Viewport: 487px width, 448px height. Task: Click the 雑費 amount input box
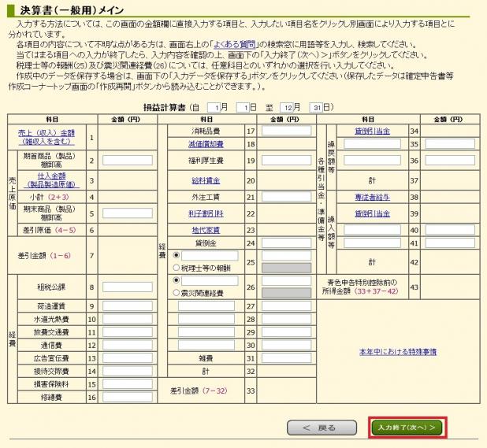pos(289,358)
